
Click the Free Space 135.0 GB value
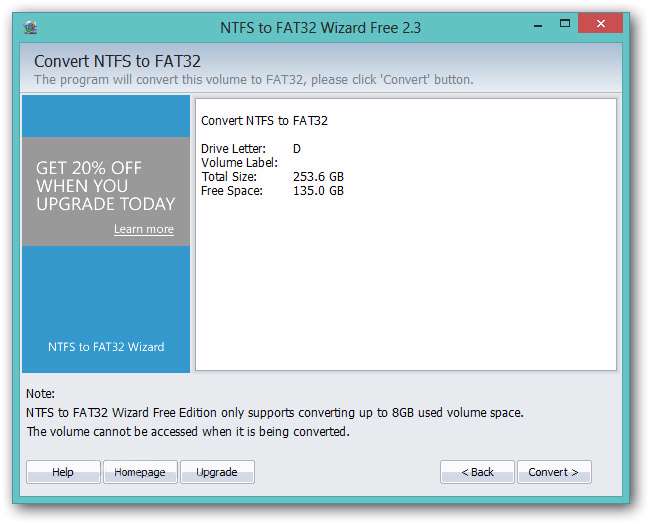[318, 191]
